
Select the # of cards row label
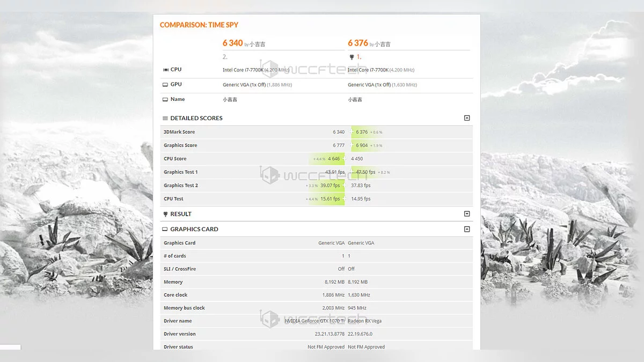175,256
